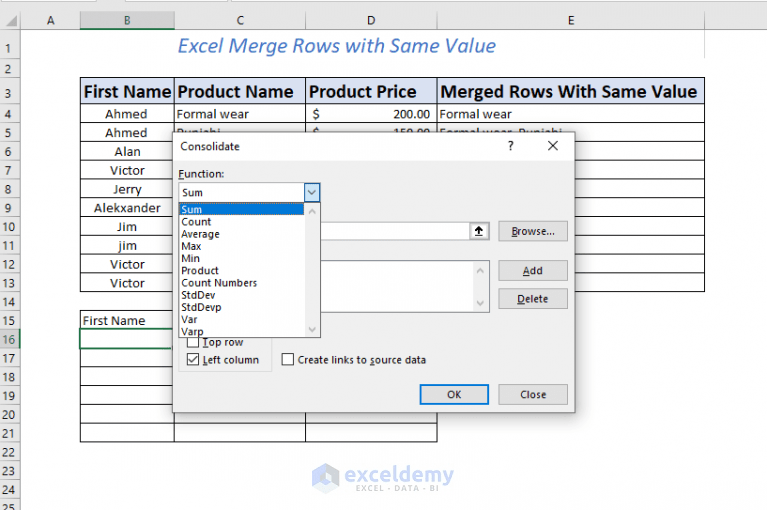Select column C header
Image resolution: width=767 pixels, height=510 pixels.
(240, 21)
